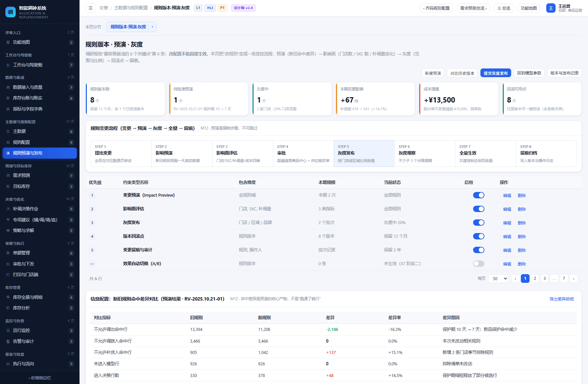Click the icon beside 库存台账与账实
This screenshot has height=384, width=588.
(x=8, y=98)
